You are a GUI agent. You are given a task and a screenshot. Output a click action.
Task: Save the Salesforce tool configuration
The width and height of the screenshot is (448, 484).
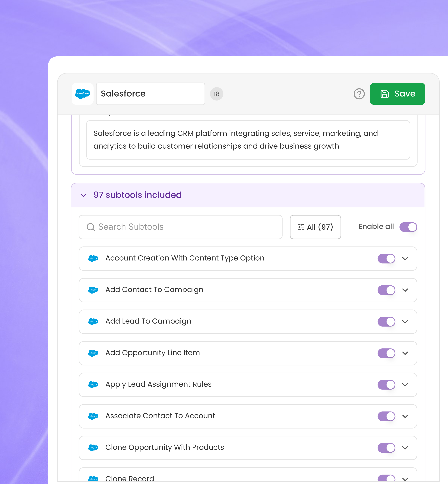tap(397, 94)
